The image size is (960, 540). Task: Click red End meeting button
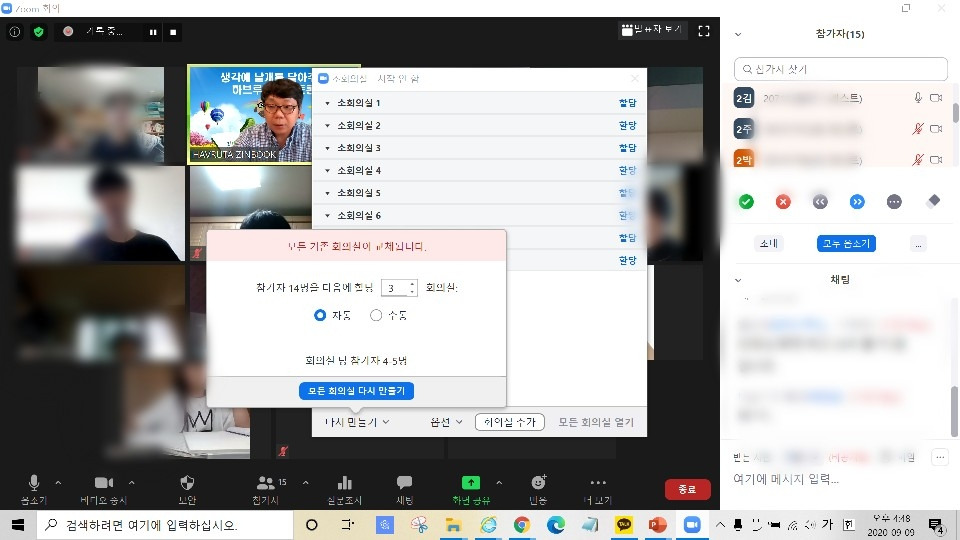(688, 489)
